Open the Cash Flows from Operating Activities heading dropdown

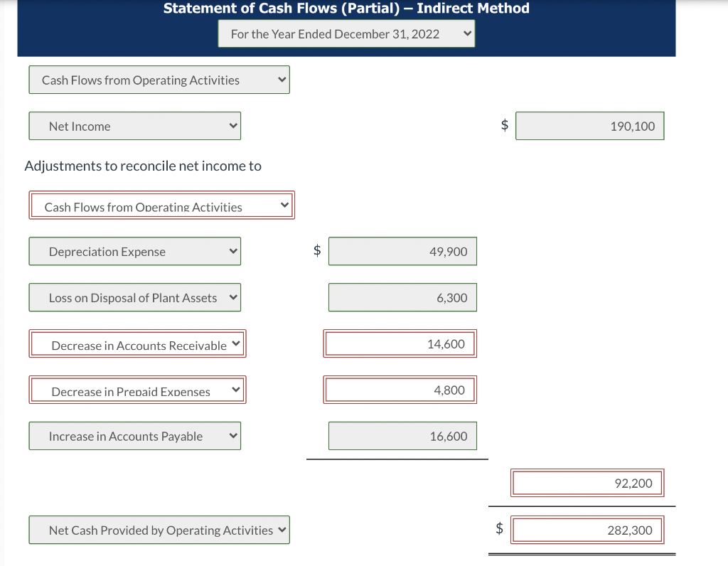[280, 80]
